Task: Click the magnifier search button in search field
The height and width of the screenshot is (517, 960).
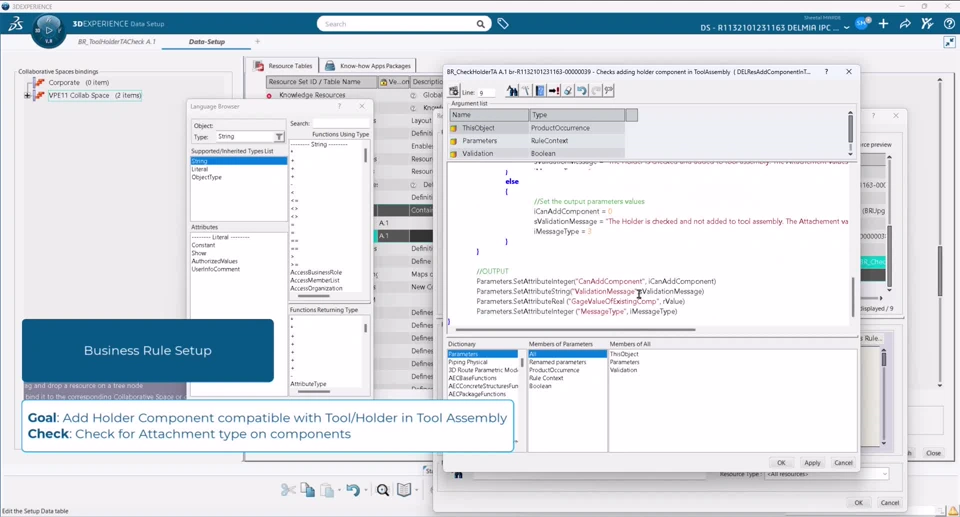Action: tap(481, 24)
